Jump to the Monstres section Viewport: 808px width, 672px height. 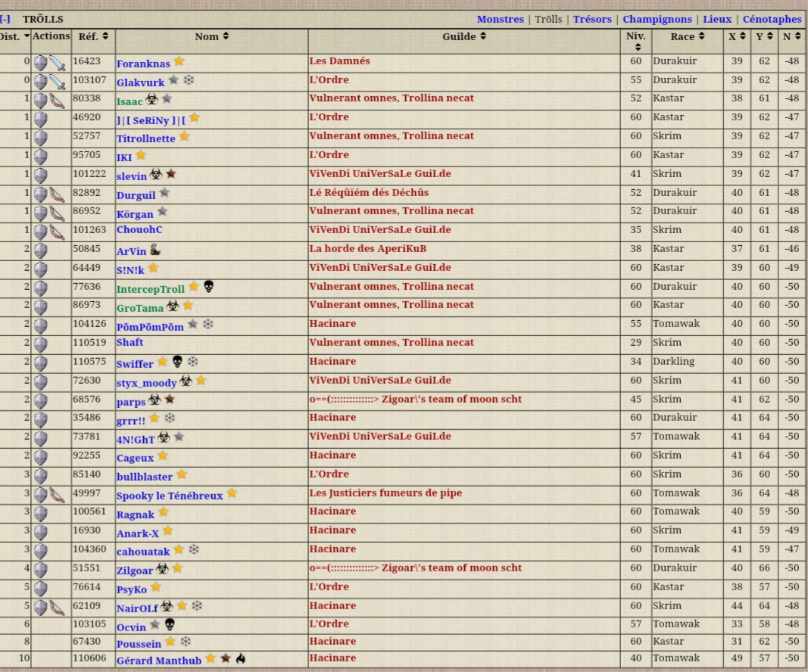[x=500, y=19]
